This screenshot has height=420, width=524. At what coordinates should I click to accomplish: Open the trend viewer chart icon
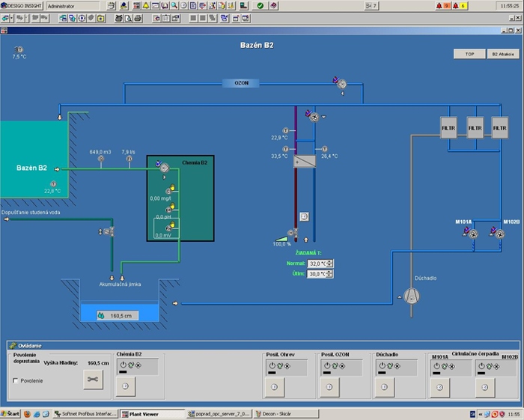click(x=156, y=6)
